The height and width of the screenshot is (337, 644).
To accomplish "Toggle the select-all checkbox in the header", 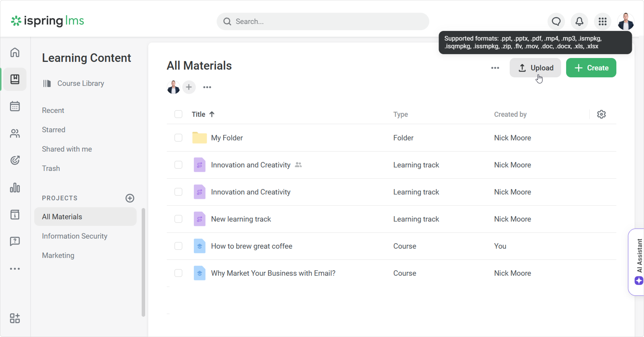I will point(178,114).
